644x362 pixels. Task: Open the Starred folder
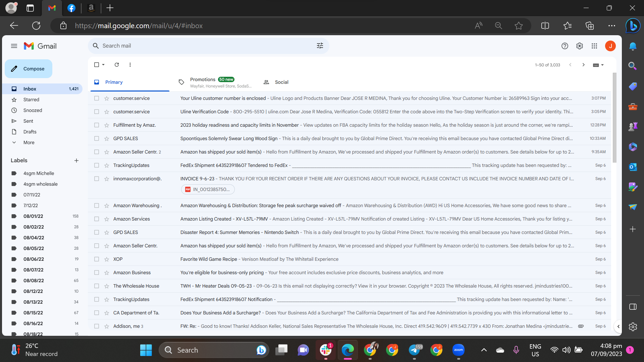click(x=31, y=100)
